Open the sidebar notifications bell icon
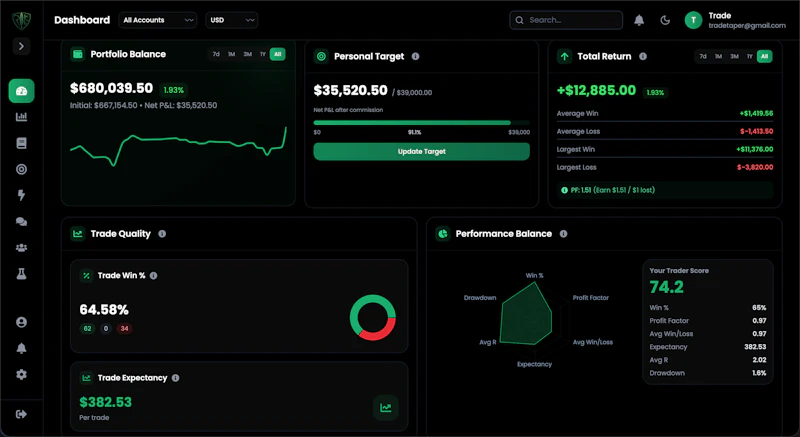The height and width of the screenshot is (437, 800). point(21,348)
